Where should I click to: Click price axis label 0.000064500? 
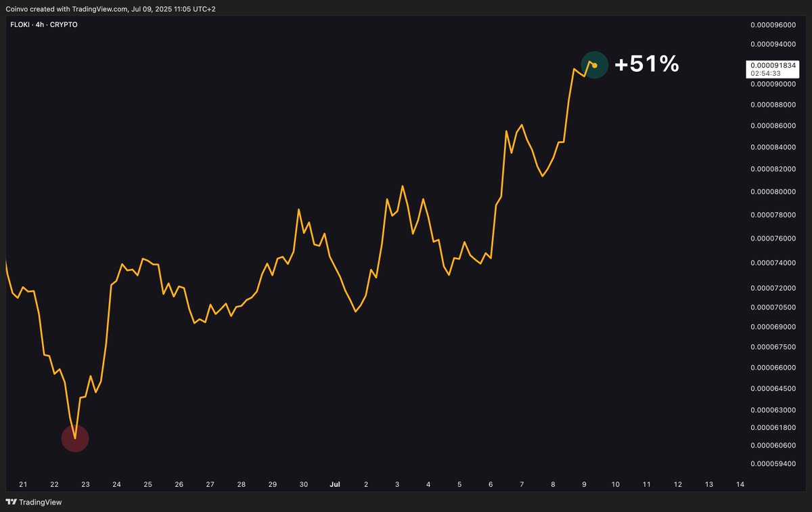[775, 388]
